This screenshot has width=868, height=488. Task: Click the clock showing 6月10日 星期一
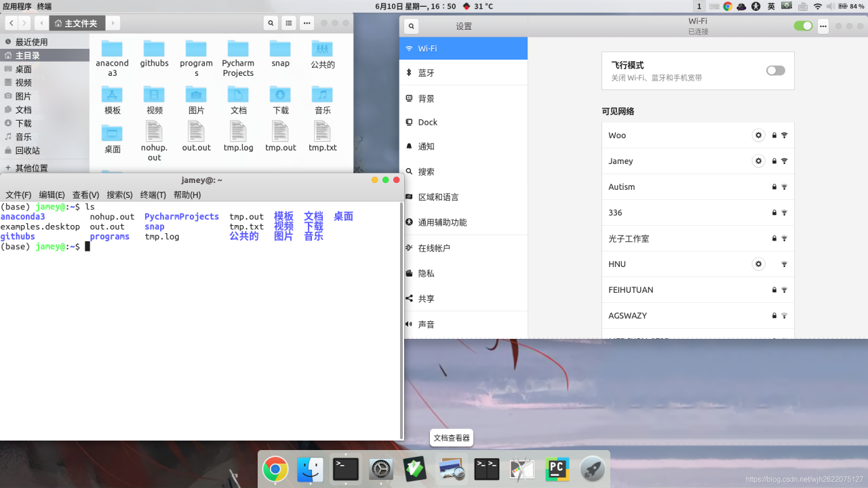(x=415, y=6)
